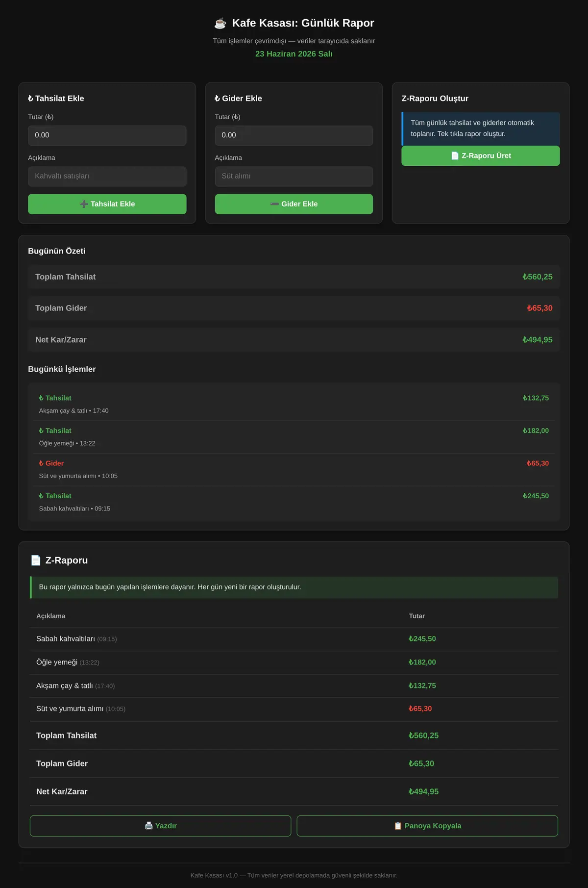This screenshot has height=888, width=588.
Task: Copy the report with Panoya Kopyala
Action: coord(427,826)
